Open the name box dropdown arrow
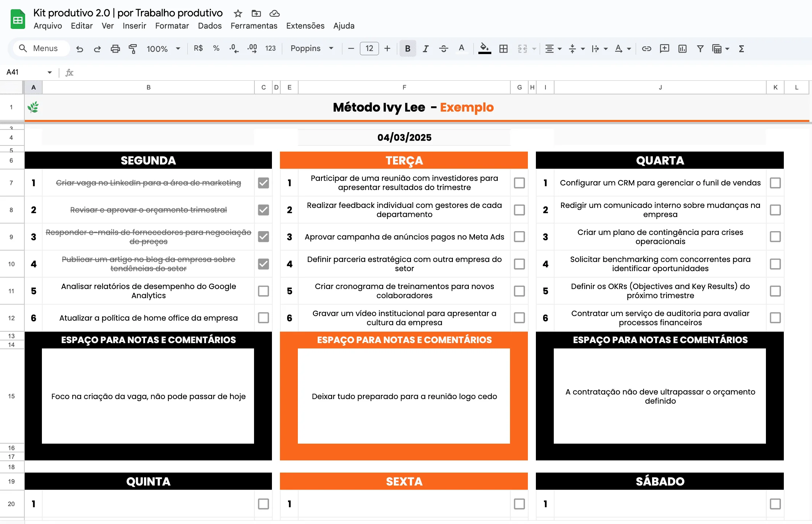The width and height of the screenshot is (812, 524). click(50, 72)
